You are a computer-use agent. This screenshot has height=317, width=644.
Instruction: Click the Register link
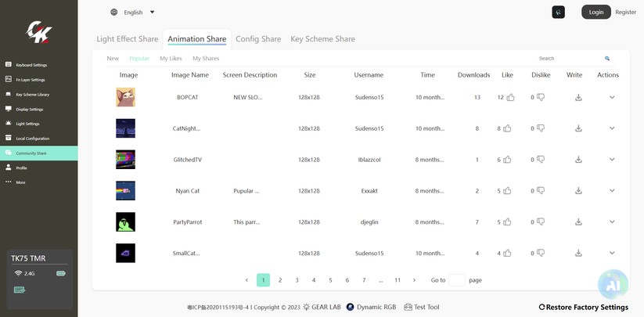[x=625, y=13]
